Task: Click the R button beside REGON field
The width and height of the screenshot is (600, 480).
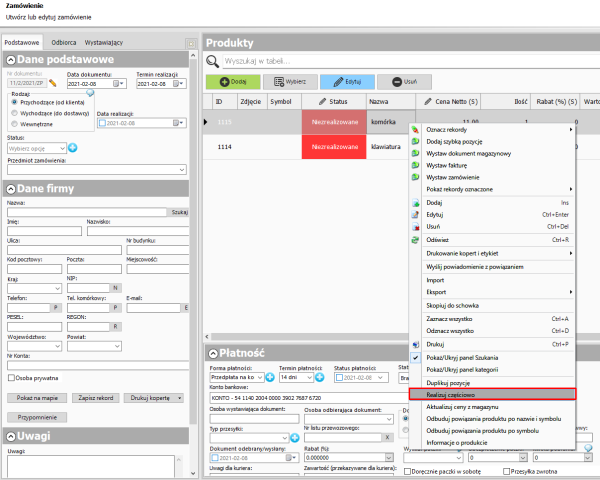Action: 115,327
